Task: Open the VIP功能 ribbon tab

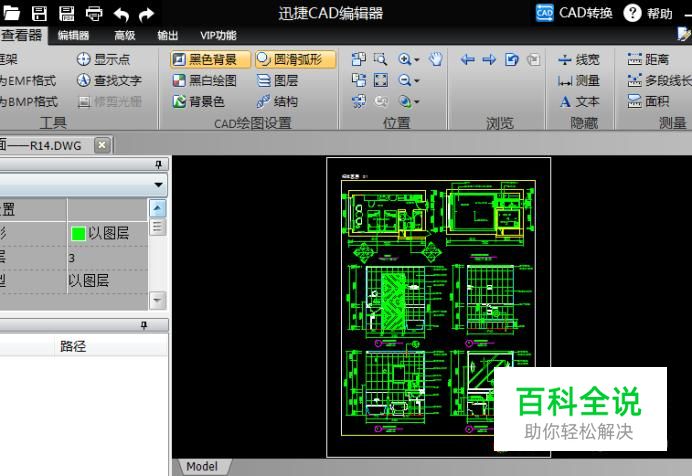Action: pyautogui.click(x=218, y=36)
